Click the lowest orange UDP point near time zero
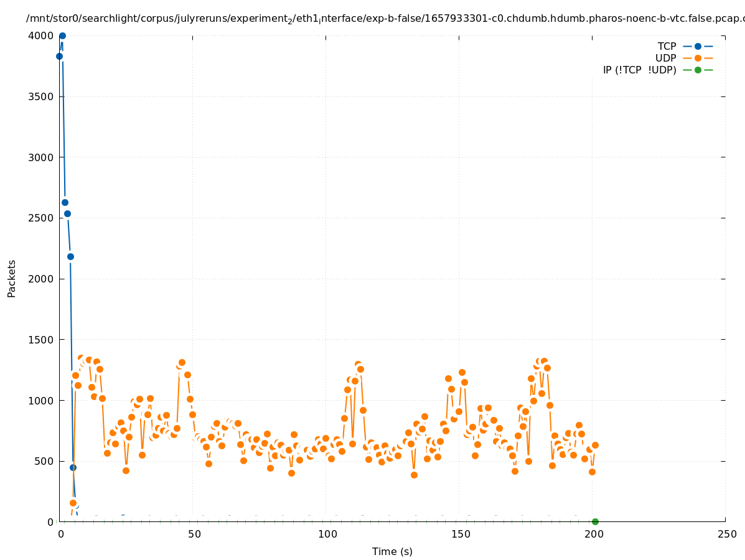 click(x=73, y=503)
